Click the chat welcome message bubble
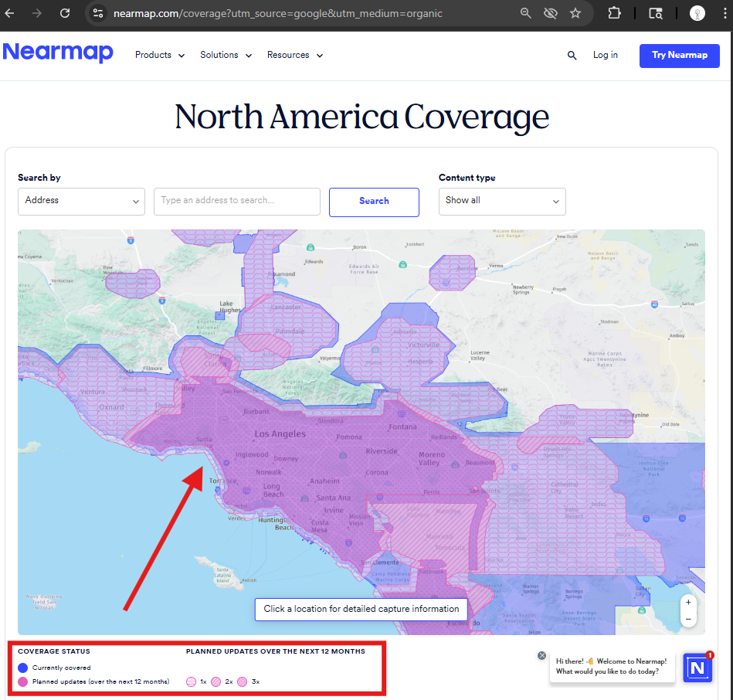This screenshot has height=700, width=733. tap(612, 666)
